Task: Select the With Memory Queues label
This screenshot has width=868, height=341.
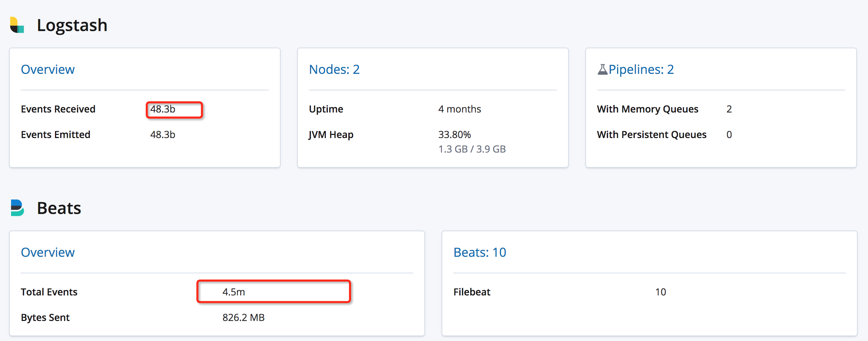Action: [x=648, y=109]
